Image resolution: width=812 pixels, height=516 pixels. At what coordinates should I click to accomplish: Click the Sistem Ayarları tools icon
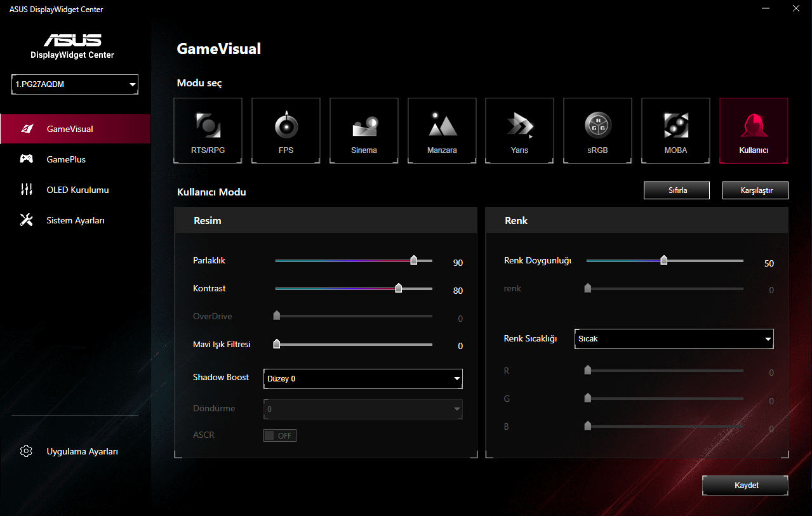(x=27, y=220)
